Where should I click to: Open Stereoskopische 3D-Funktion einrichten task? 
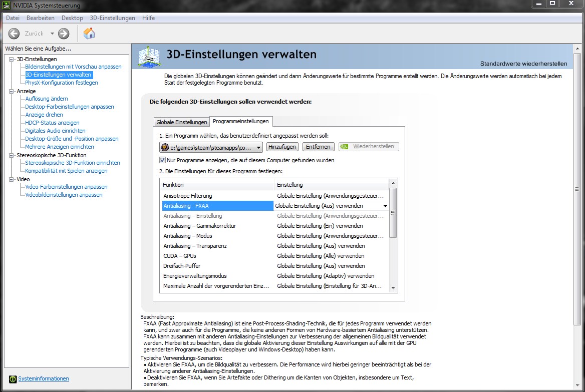click(73, 163)
